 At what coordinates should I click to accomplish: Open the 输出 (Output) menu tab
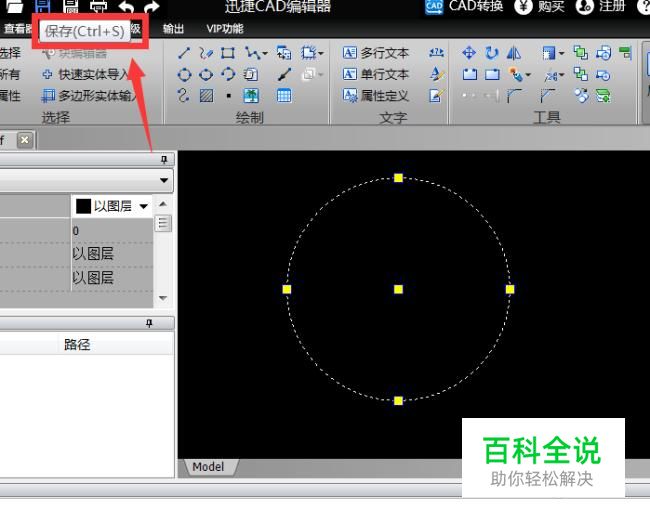click(173, 29)
